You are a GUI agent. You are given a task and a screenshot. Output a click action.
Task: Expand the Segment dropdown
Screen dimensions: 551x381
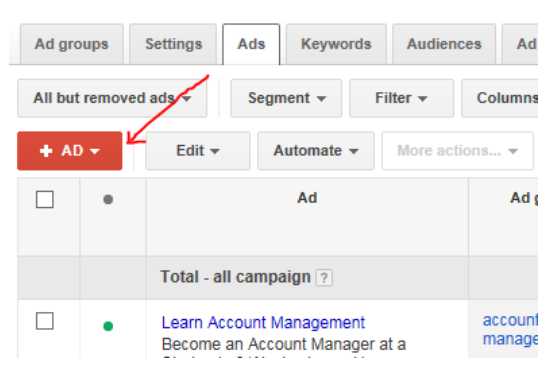(286, 98)
